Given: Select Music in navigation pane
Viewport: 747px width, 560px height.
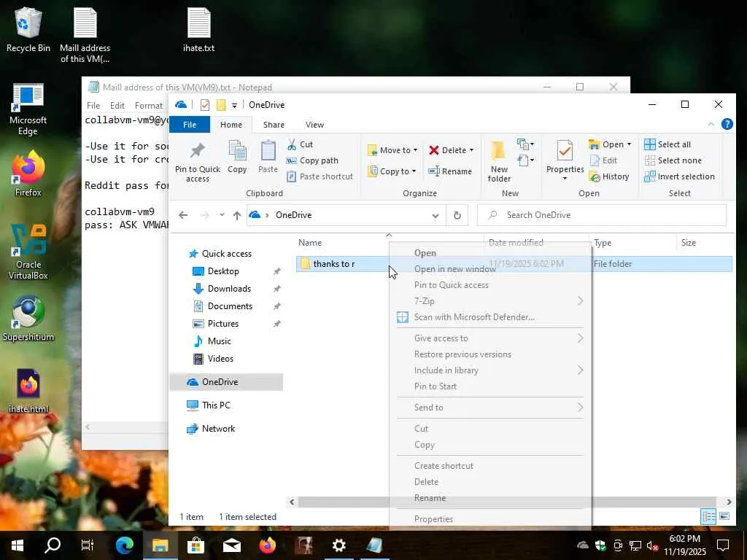Looking at the screenshot, I should (x=219, y=341).
